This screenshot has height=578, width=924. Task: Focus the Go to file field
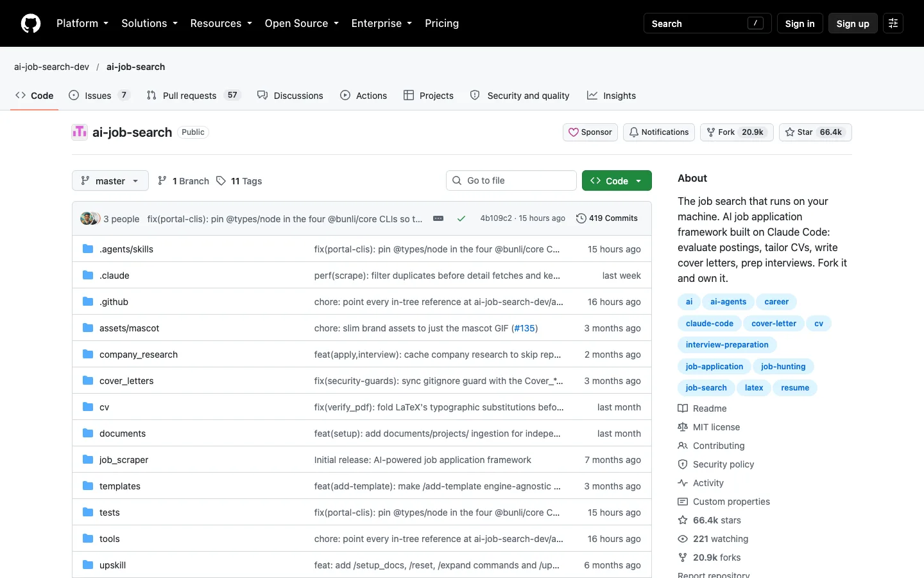(511, 180)
